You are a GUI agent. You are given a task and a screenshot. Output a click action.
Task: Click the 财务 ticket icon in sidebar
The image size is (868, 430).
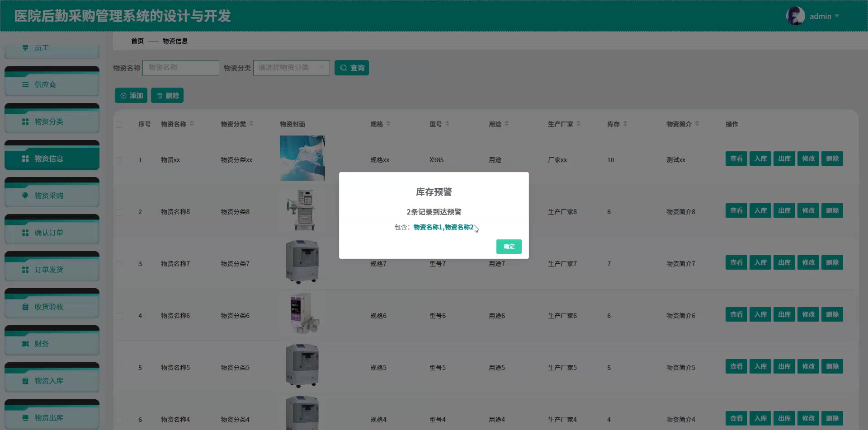[25, 344]
